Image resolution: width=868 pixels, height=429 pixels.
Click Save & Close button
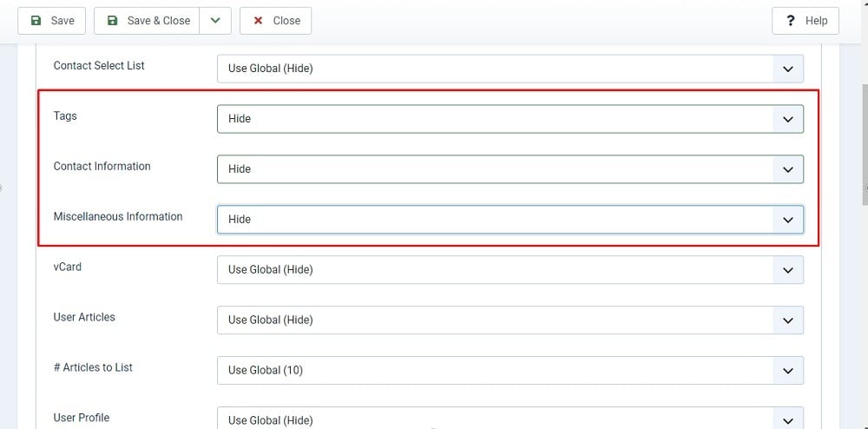pos(147,21)
